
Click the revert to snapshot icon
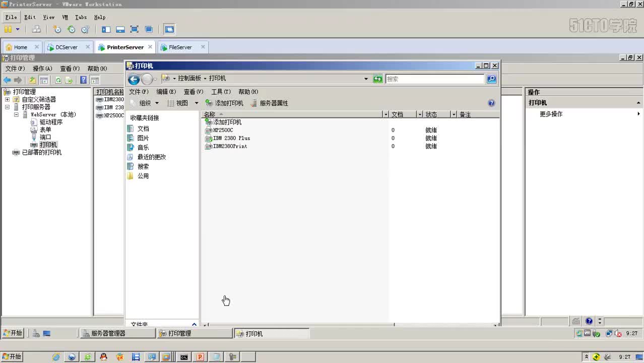coord(72,29)
